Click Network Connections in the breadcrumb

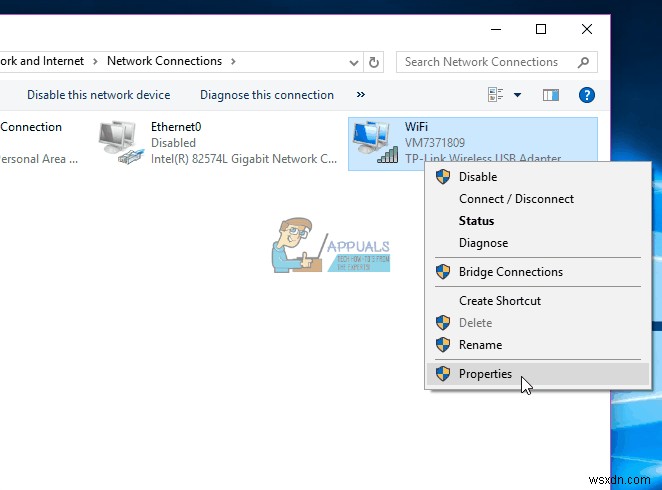click(x=164, y=61)
